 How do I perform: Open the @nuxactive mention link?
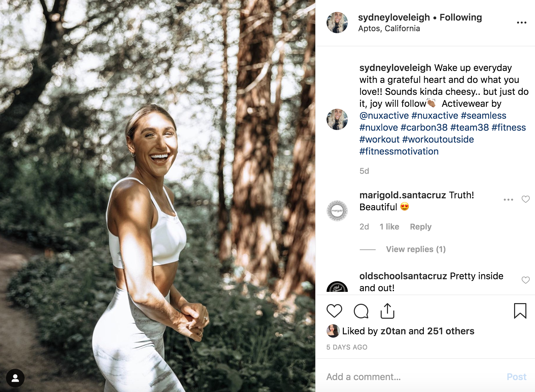pyautogui.click(x=384, y=116)
